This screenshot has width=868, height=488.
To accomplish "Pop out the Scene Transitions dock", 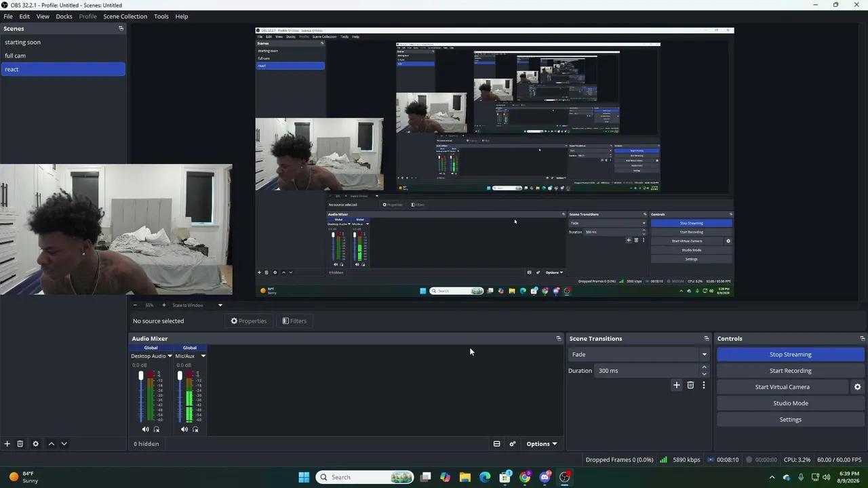I will tap(707, 338).
